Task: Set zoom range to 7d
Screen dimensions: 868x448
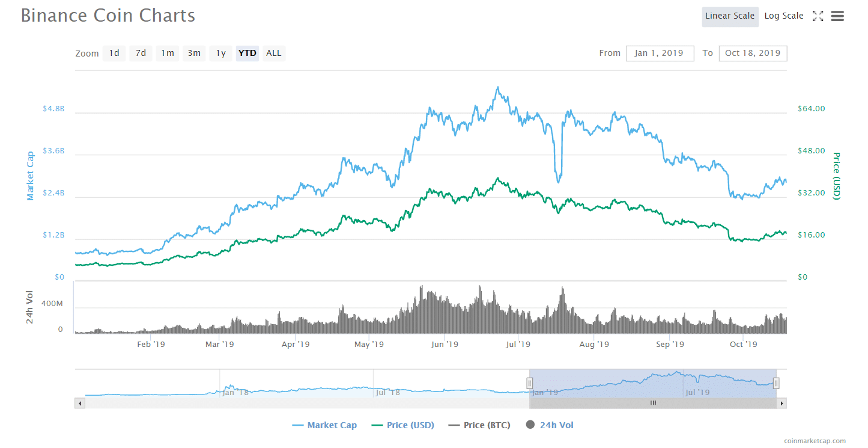Action: (x=141, y=54)
